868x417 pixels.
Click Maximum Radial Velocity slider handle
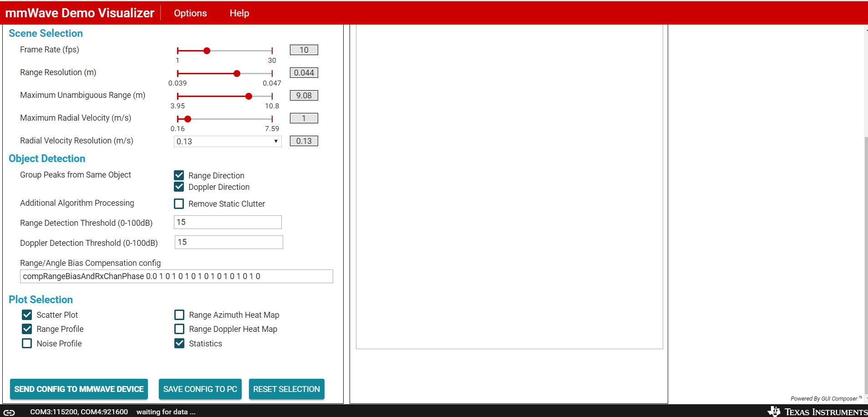coord(188,119)
